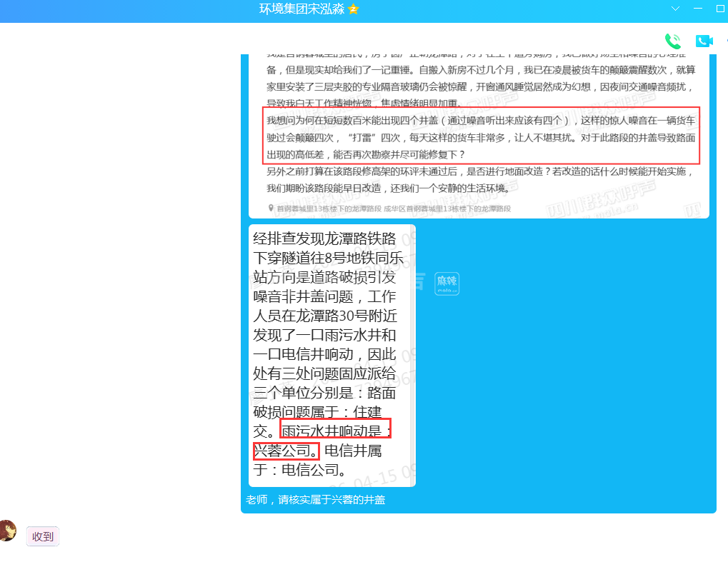Click the gold star badge beside contact name

pyautogui.click(x=353, y=9)
